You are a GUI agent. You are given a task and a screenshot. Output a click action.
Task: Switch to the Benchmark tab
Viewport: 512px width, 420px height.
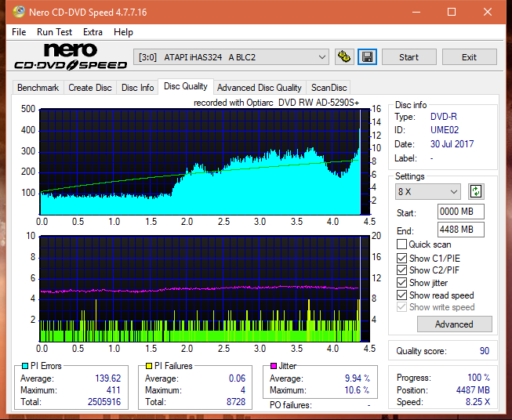[x=38, y=88]
